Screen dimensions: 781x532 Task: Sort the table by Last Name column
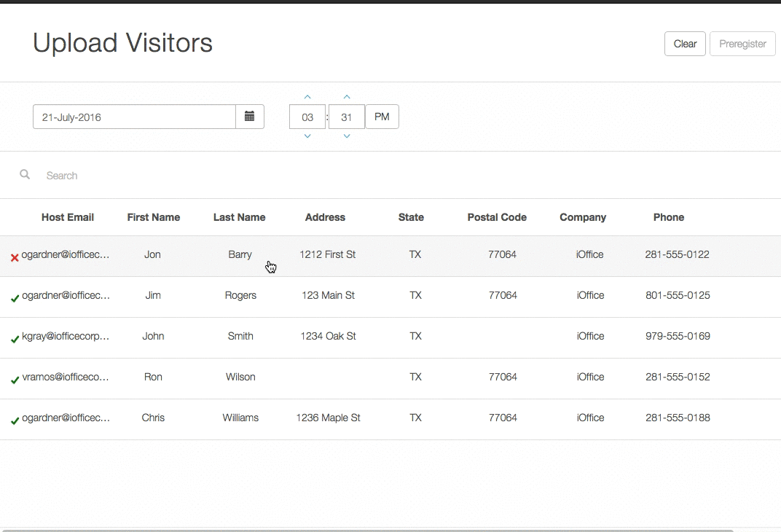pyautogui.click(x=239, y=217)
